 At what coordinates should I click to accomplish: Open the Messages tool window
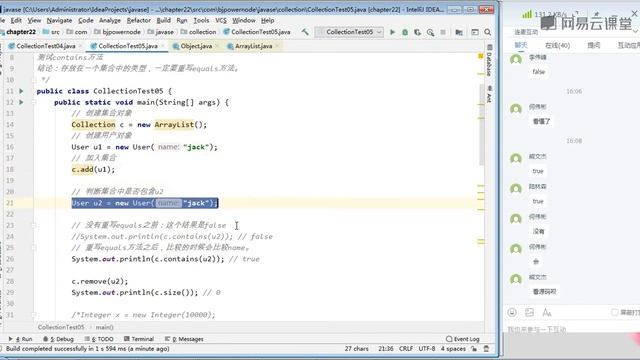coord(184,339)
